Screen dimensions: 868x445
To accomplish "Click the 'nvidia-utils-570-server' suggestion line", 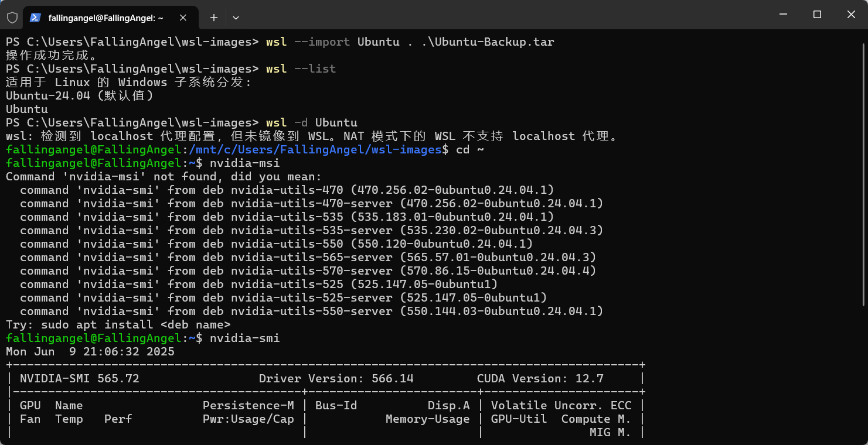I will (308, 271).
